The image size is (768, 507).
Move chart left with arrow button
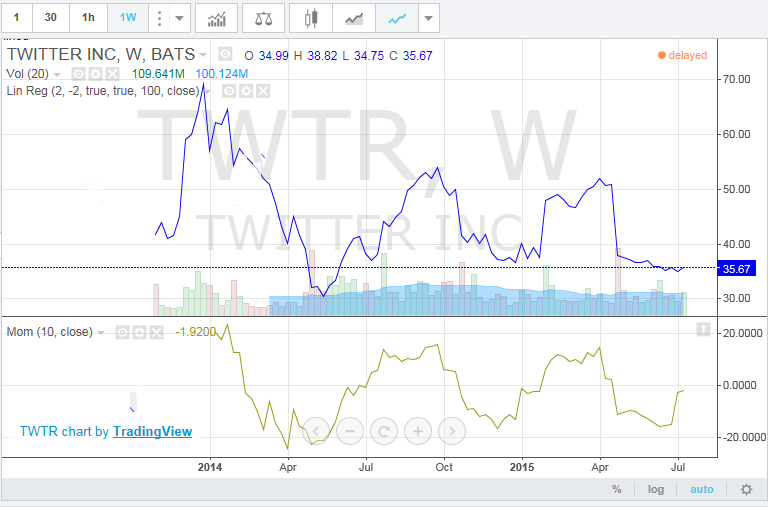point(316,431)
